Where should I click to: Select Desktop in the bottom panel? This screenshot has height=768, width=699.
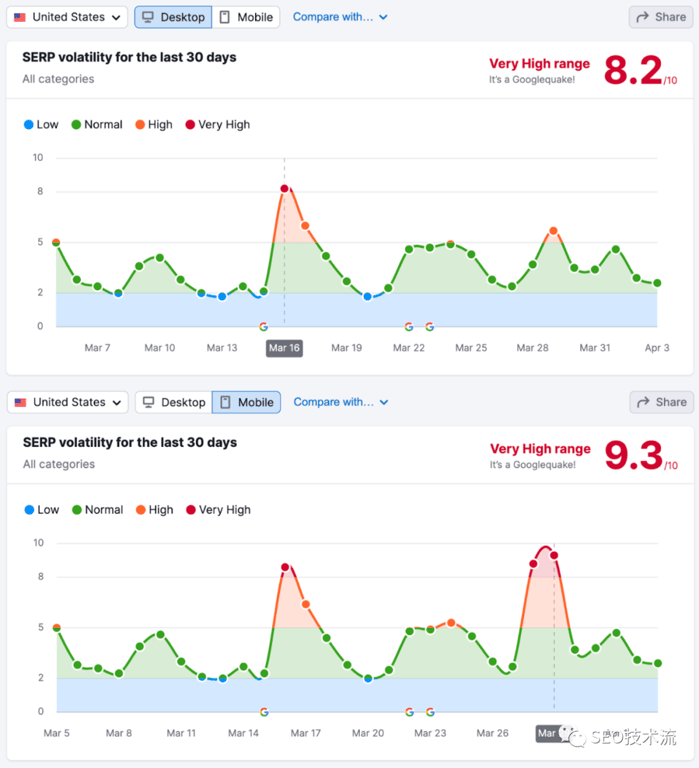point(174,402)
